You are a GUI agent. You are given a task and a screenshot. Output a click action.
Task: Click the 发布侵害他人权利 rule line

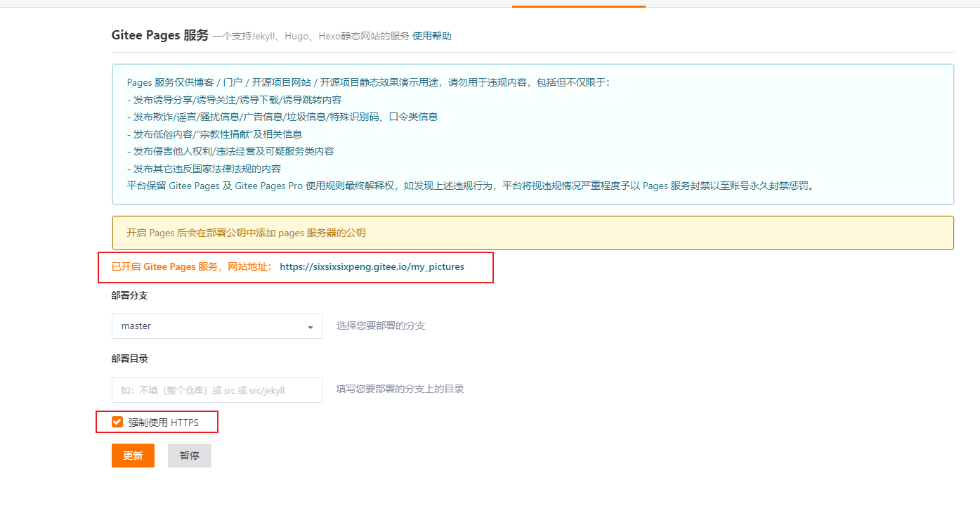coord(230,151)
